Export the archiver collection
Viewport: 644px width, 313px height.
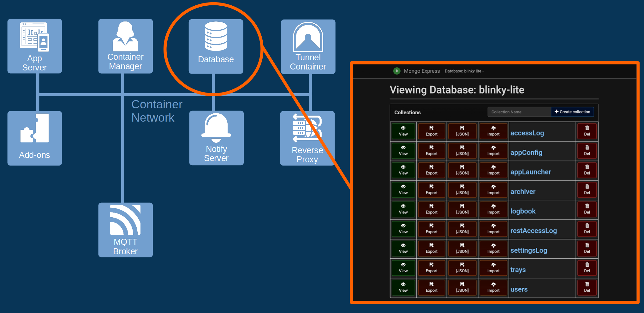[432, 190]
